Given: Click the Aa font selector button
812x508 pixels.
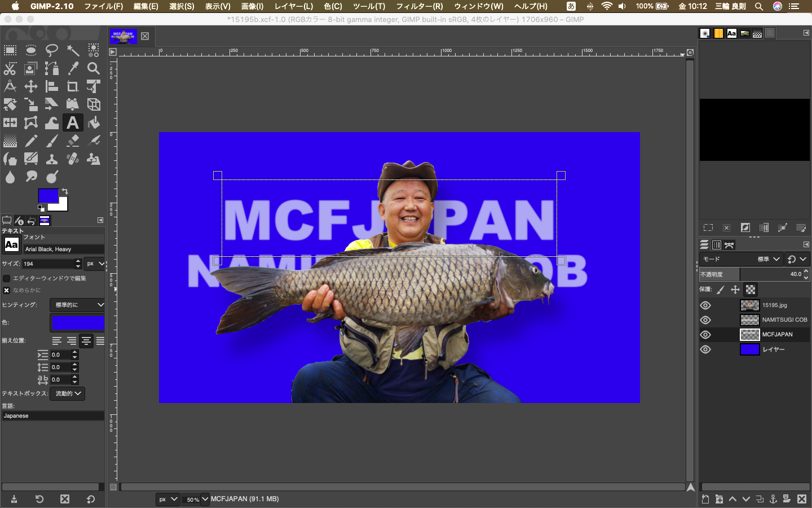Looking at the screenshot, I should (11, 244).
